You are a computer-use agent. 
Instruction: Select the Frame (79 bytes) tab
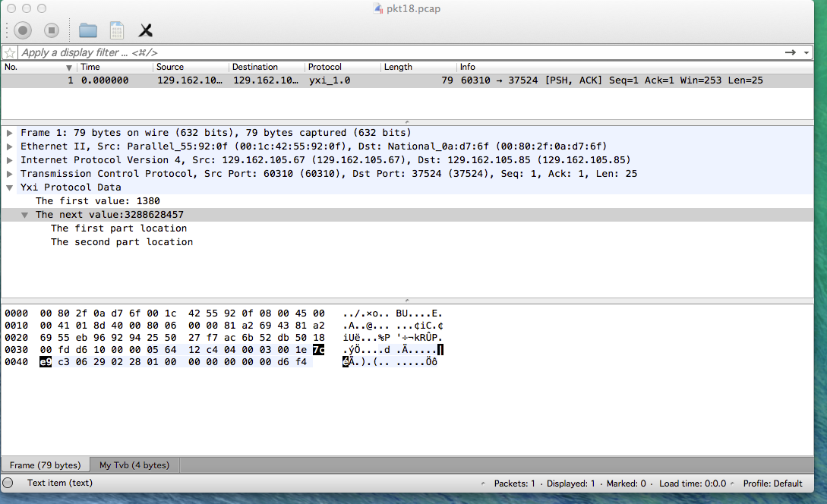pos(43,465)
